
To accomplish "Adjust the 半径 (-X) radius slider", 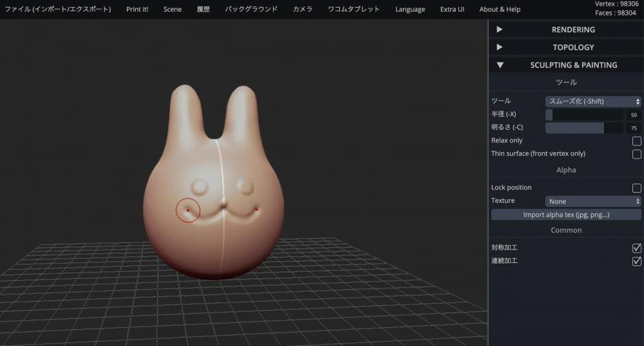I will point(584,115).
